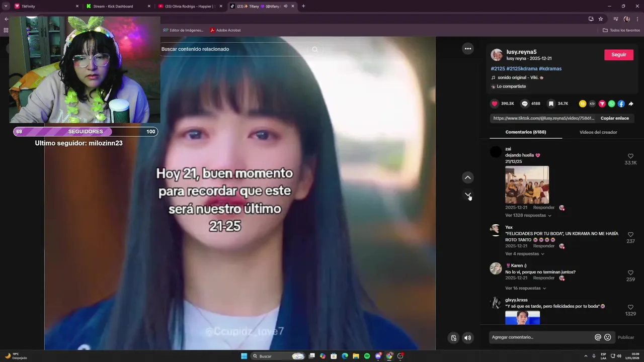Mute the video with the speaker button

point(468,338)
